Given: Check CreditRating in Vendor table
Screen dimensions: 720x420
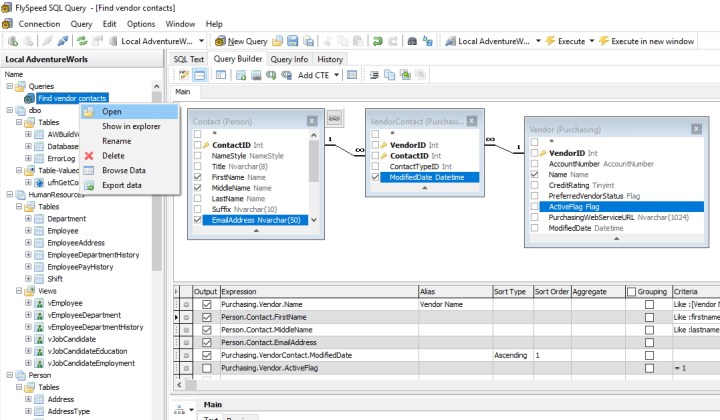Looking at the screenshot, I should point(534,185).
